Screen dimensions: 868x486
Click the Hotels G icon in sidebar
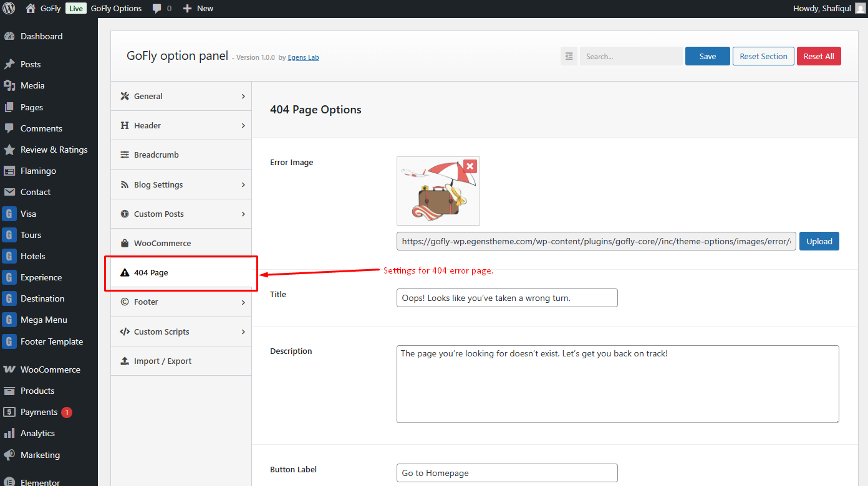9,256
